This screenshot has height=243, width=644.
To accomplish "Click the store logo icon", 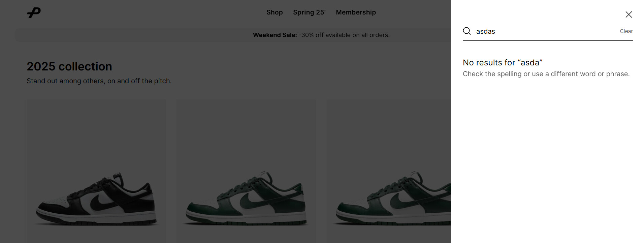I will point(34,13).
